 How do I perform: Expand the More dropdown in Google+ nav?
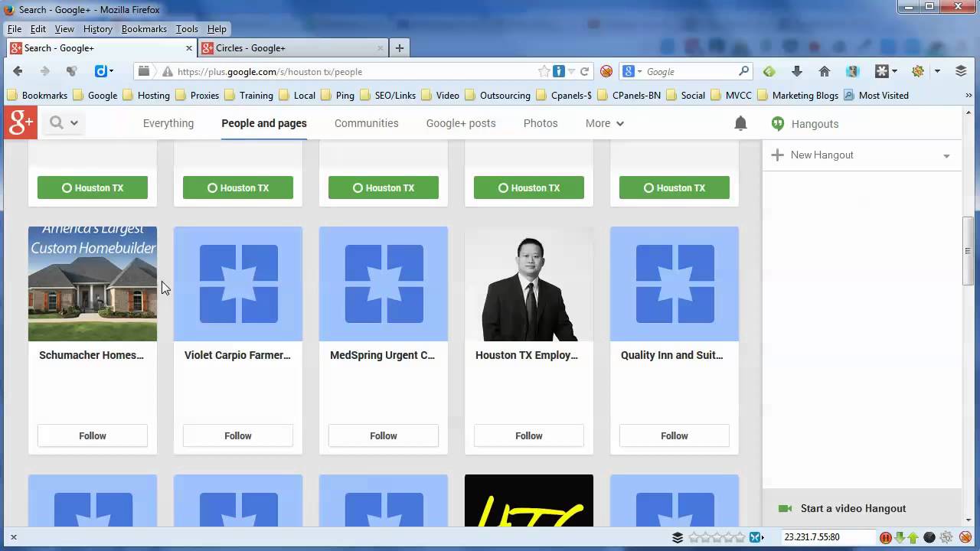604,123
